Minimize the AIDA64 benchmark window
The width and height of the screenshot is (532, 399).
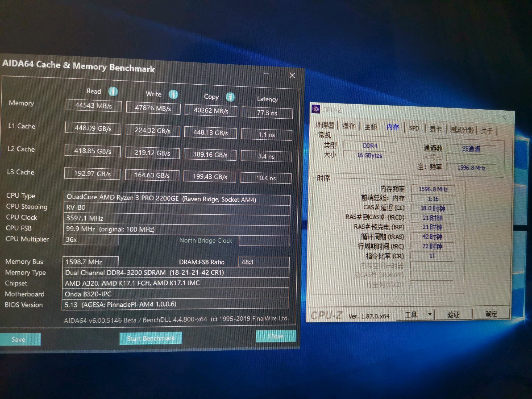(x=266, y=74)
